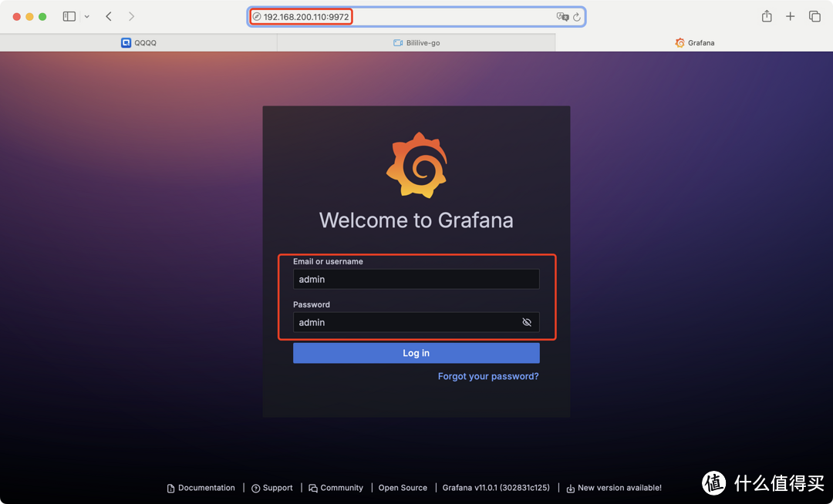Viewport: 833px width, 504px height.
Task: Click the Log in button
Action: pyautogui.click(x=416, y=353)
